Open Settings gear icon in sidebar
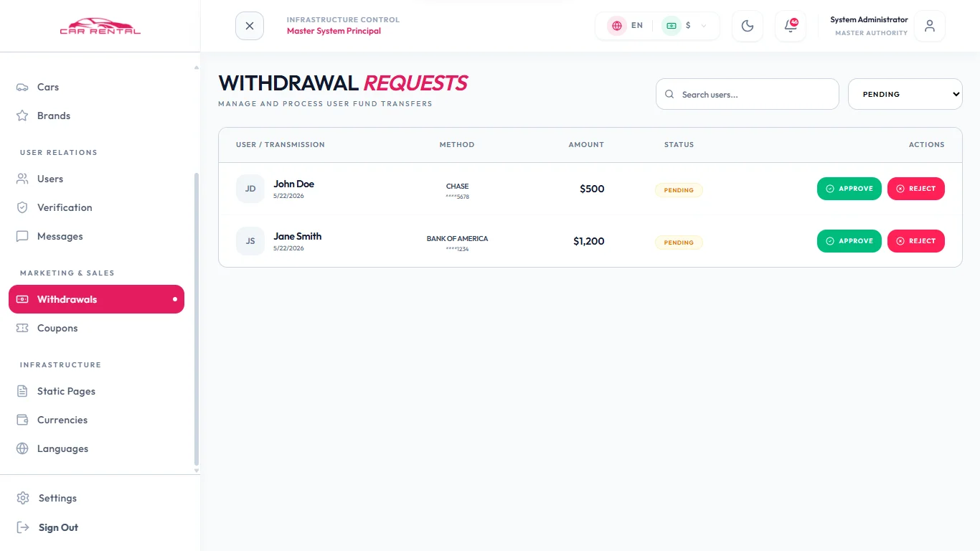 (23, 498)
